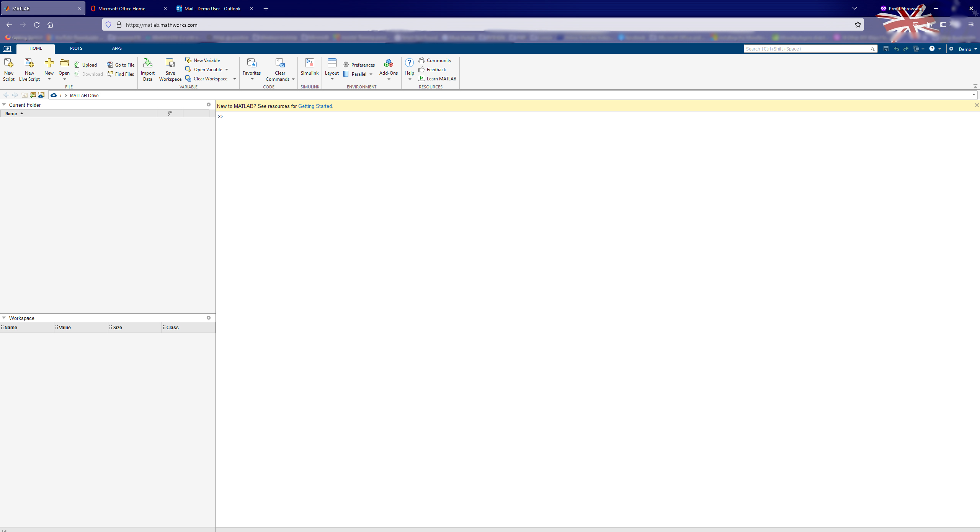Open the Parallel dropdown menu
The height and width of the screenshot is (532, 980).
pos(371,74)
